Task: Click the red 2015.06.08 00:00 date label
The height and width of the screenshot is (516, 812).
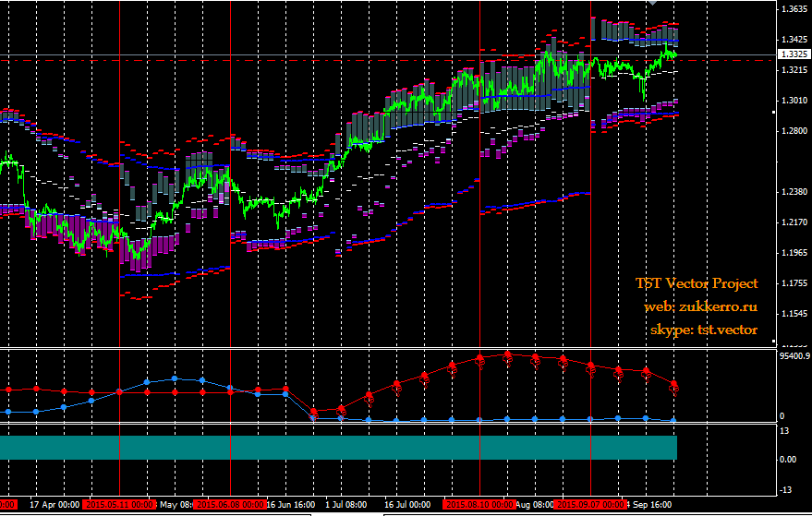Action: point(230,504)
